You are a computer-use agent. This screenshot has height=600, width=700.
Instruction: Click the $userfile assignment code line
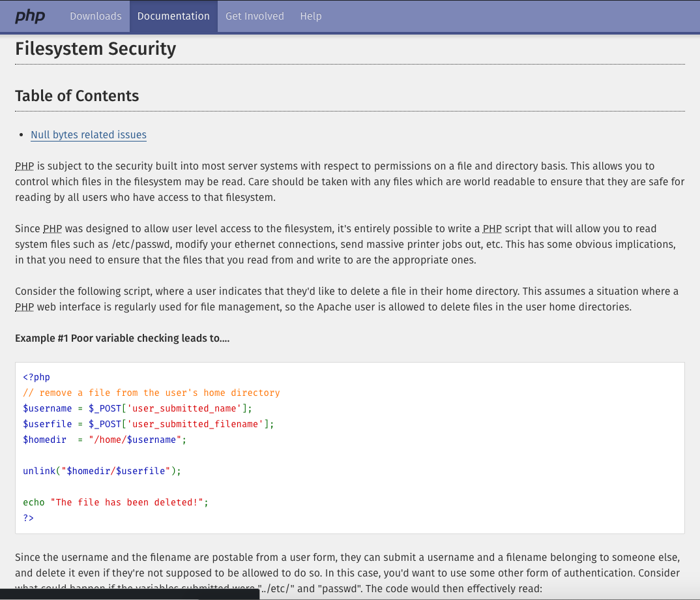[x=148, y=424]
